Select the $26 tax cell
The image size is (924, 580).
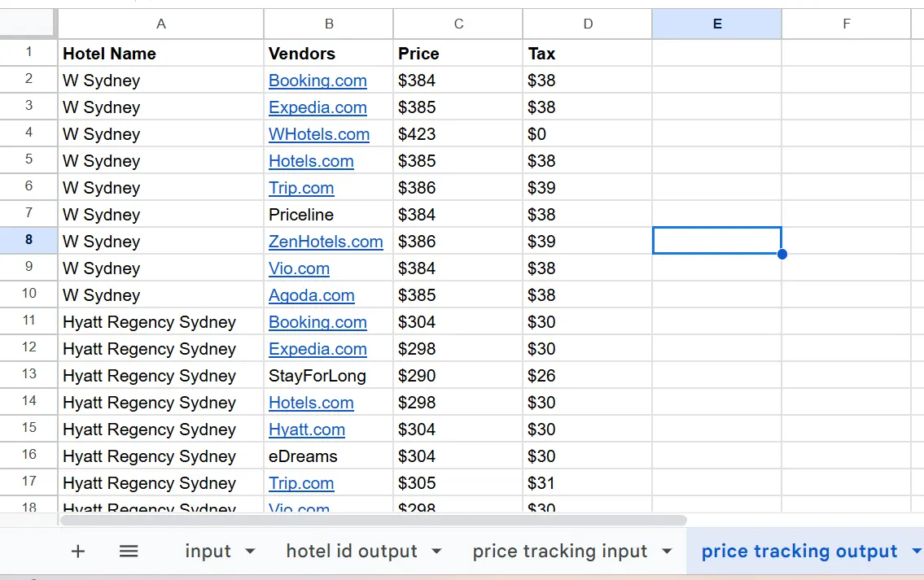point(588,376)
